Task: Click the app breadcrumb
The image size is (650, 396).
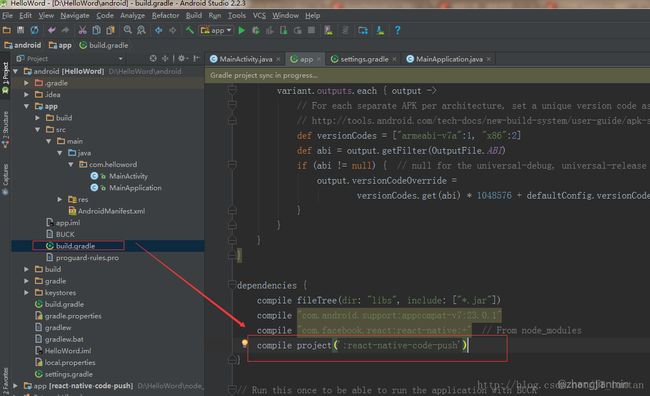Action: coord(60,45)
